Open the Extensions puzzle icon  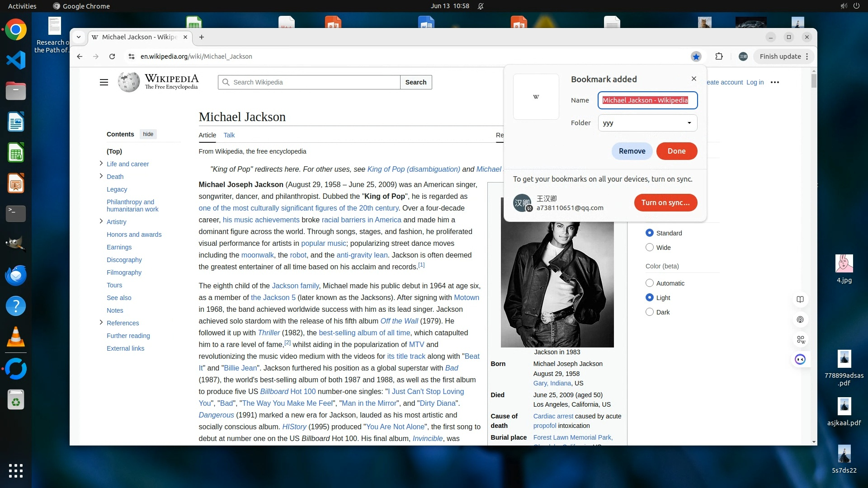coord(719,56)
